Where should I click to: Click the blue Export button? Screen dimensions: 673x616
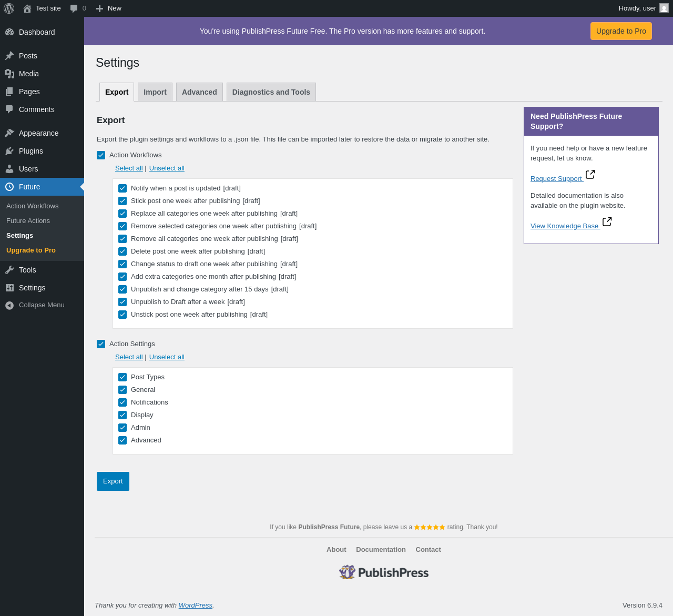point(113,481)
